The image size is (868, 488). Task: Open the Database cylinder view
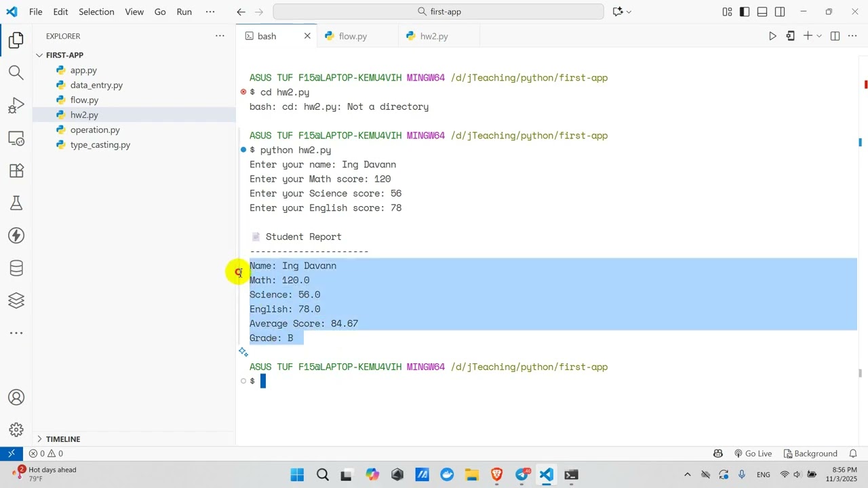[x=16, y=268]
